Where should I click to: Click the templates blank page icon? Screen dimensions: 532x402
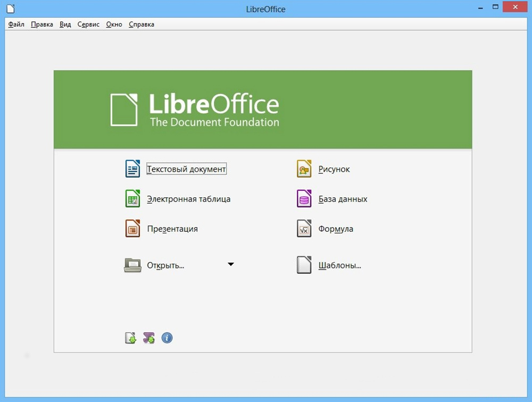coord(304,265)
